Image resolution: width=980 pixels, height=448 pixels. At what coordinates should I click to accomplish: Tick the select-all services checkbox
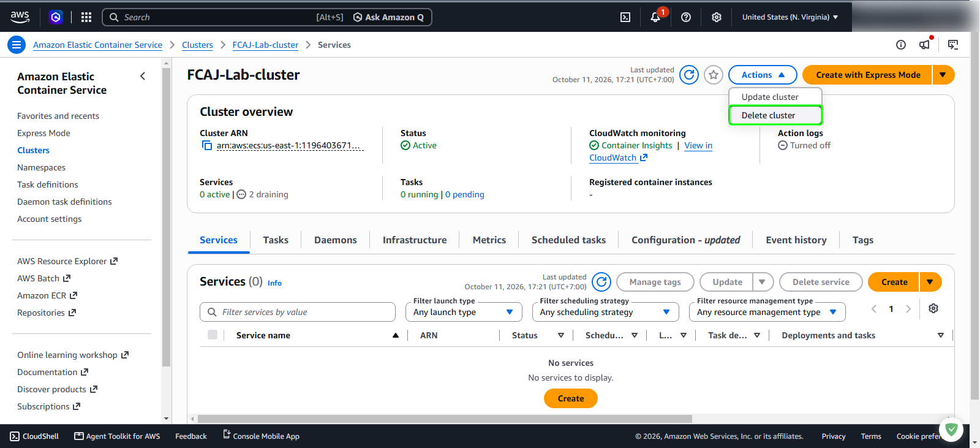[213, 335]
